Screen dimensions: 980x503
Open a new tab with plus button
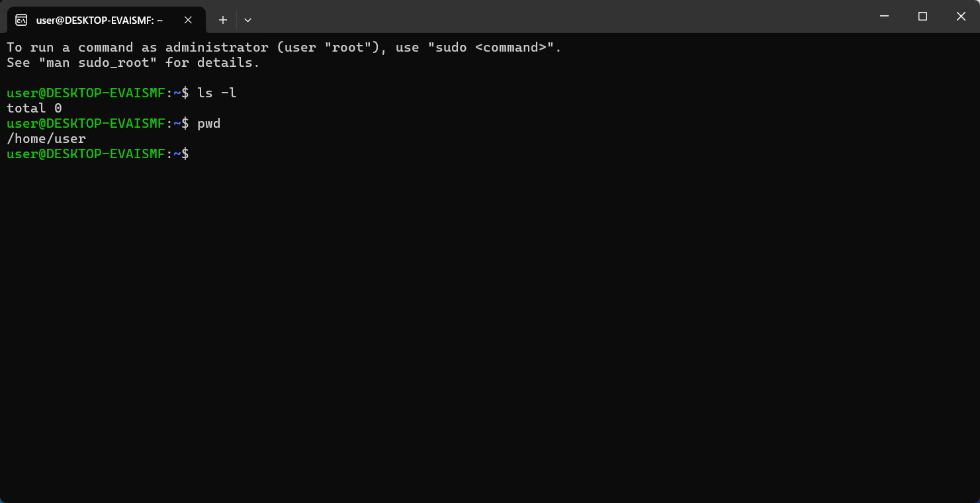[223, 20]
